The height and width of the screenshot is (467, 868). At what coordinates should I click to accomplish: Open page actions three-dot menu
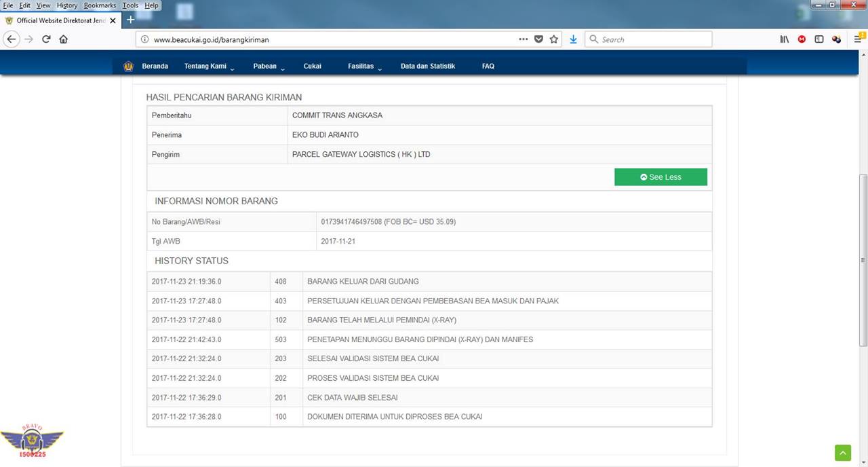523,39
